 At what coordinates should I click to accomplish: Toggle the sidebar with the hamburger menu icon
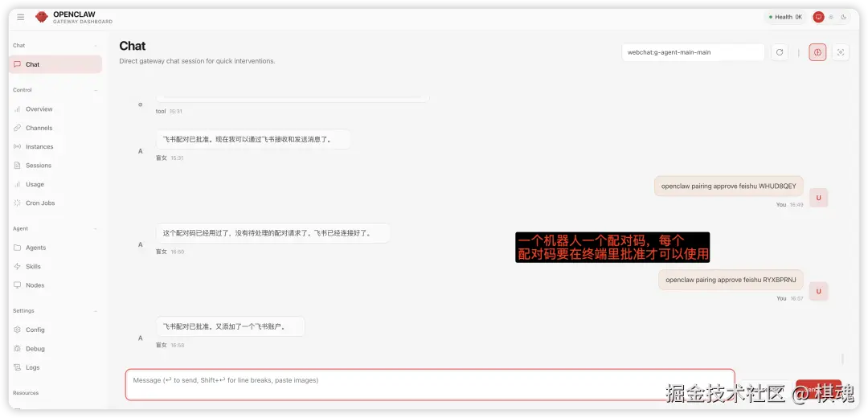20,17
